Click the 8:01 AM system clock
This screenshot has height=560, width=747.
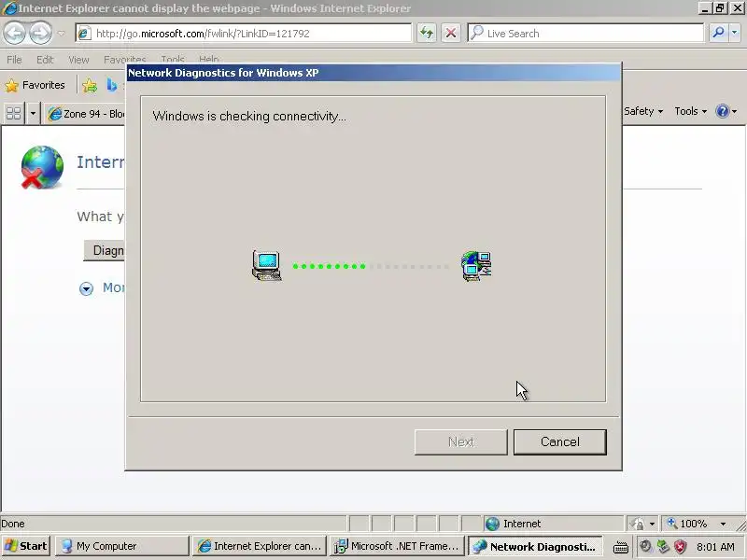point(715,547)
